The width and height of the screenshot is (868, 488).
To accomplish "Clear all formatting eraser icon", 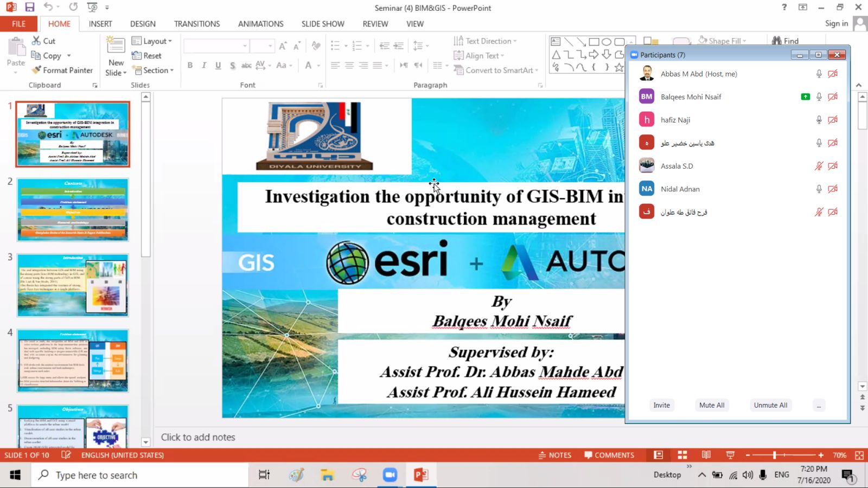I will click(316, 46).
